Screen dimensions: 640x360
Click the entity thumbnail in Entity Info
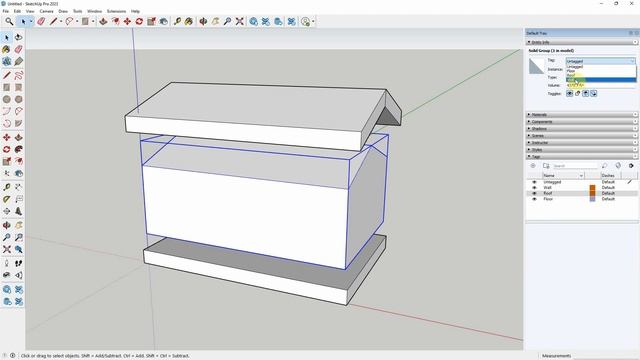[x=536, y=66]
